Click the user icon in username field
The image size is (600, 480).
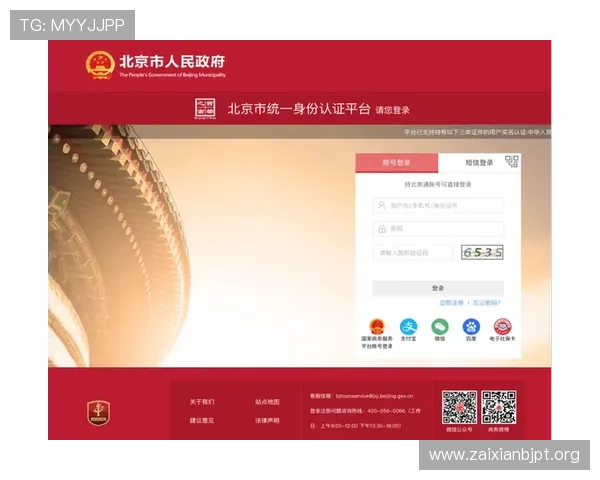[382, 205]
